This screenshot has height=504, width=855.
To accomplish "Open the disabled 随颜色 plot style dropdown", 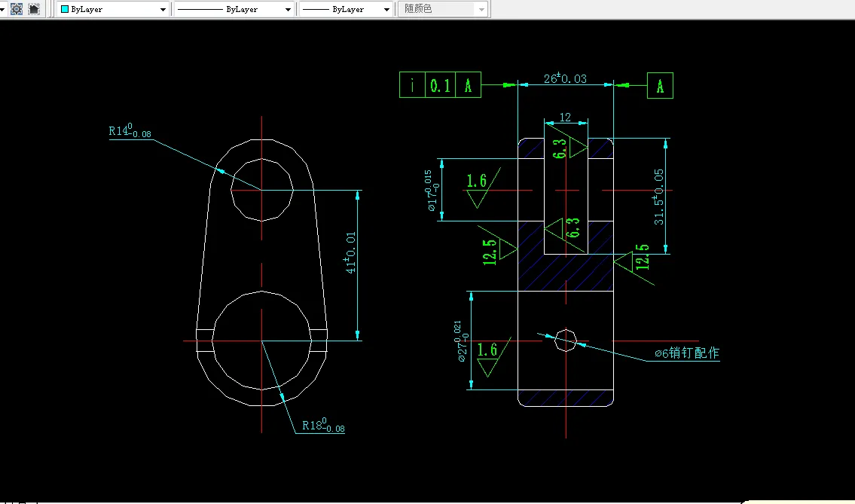I will [443, 9].
